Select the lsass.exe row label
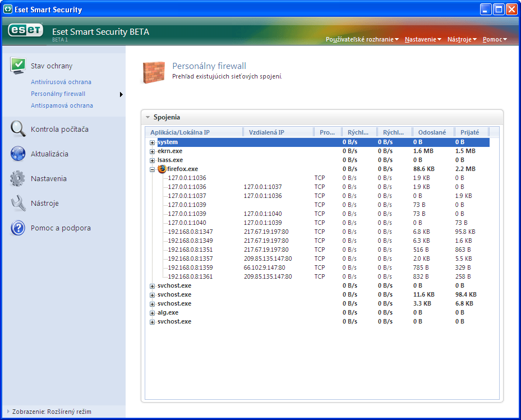Screen dimensions: 521x420 coord(170,160)
